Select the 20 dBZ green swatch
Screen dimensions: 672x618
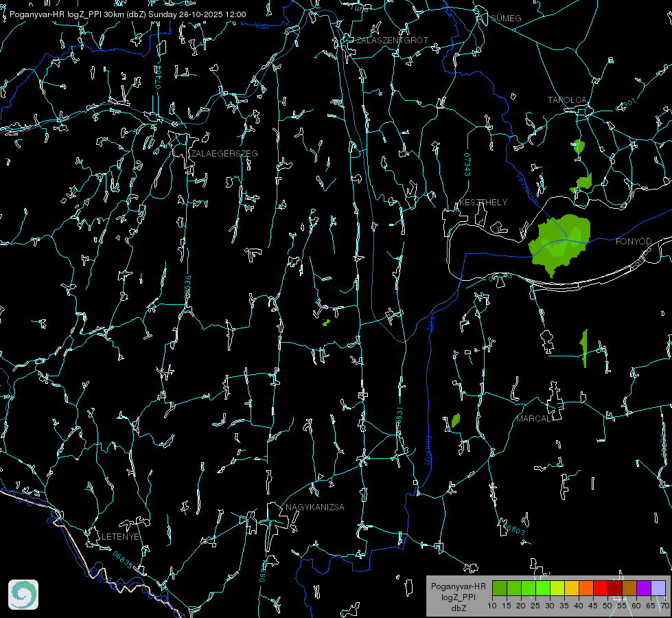pos(529,588)
